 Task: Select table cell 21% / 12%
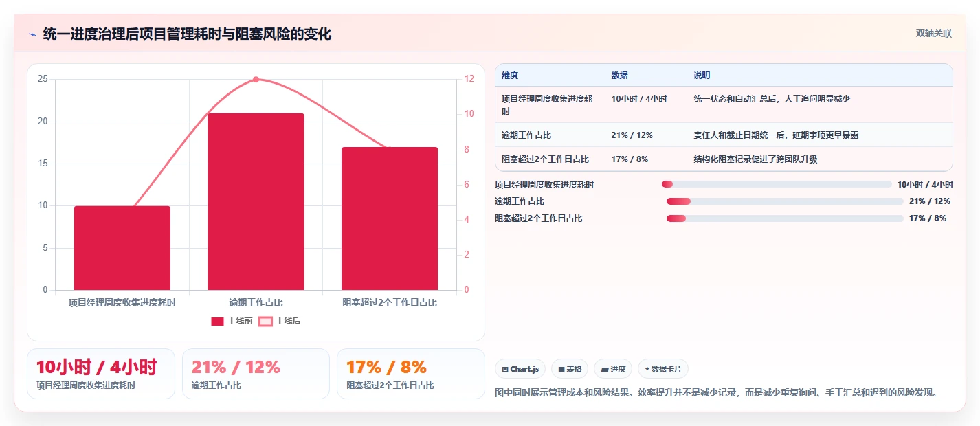[x=646, y=135]
